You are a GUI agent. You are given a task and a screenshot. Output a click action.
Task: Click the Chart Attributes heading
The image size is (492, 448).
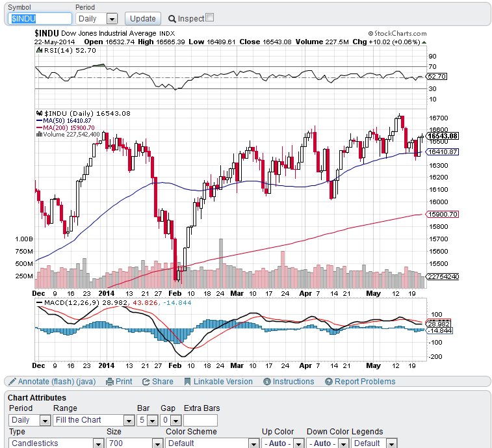coord(37,398)
